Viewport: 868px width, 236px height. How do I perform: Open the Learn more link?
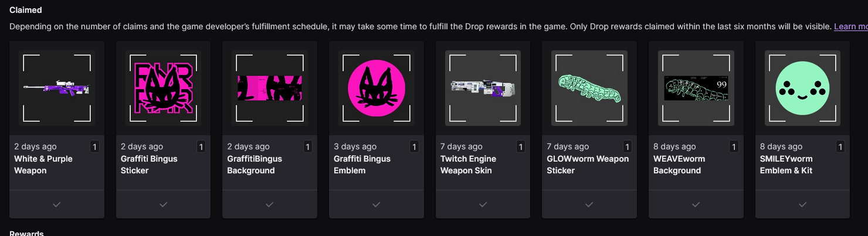tap(850, 26)
